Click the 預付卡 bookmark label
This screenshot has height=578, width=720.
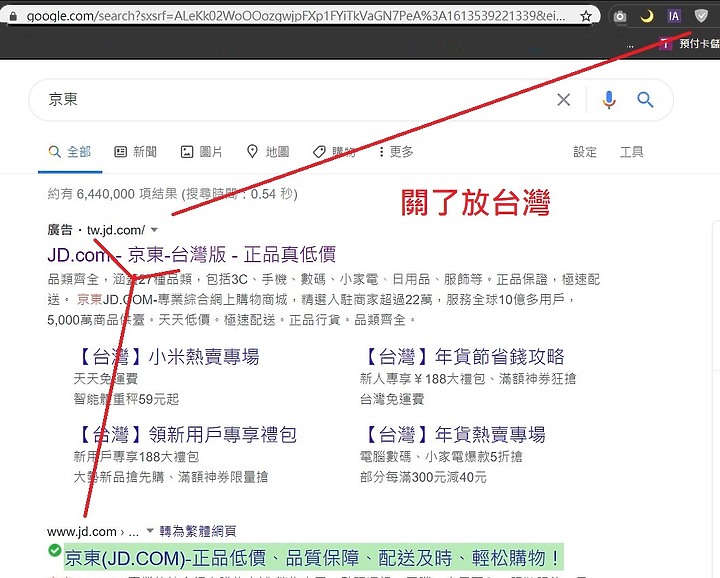click(x=699, y=44)
